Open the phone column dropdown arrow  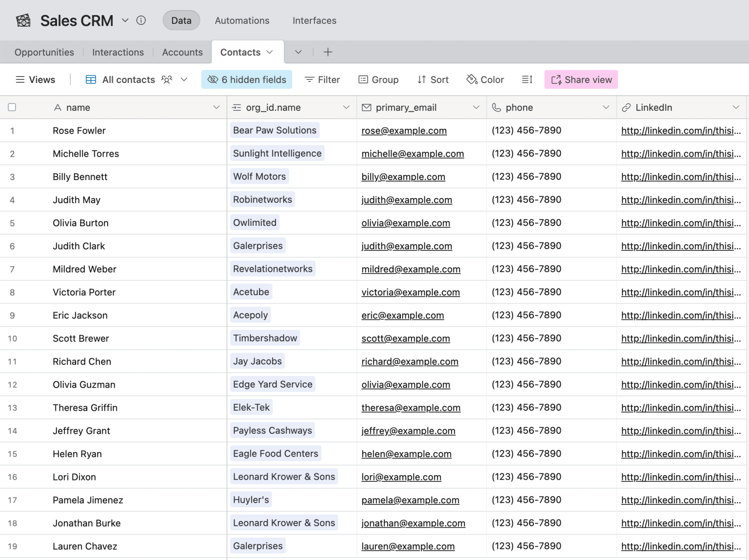pyautogui.click(x=606, y=107)
